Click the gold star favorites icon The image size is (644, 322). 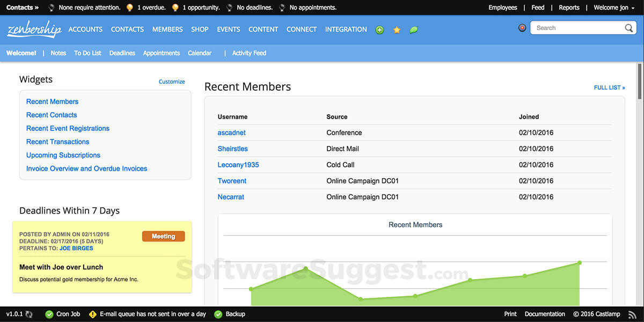[x=397, y=30]
